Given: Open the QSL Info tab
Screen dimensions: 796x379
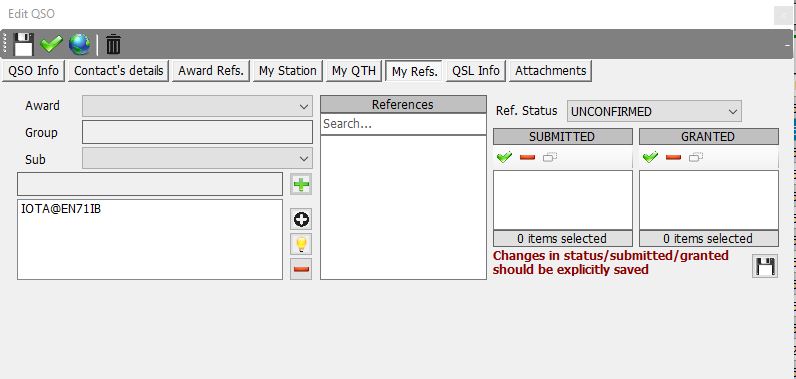Looking at the screenshot, I should pyautogui.click(x=476, y=71).
